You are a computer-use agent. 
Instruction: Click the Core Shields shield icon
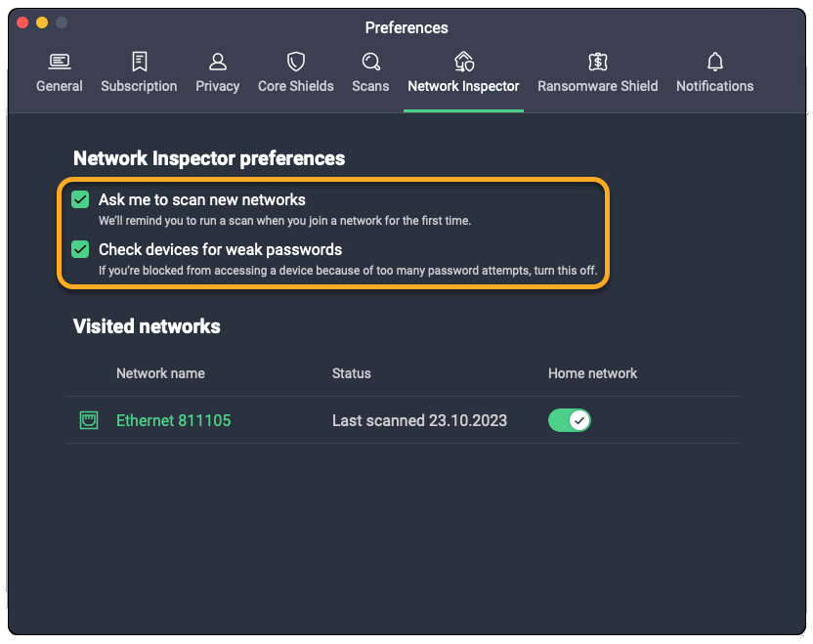click(296, 63)
